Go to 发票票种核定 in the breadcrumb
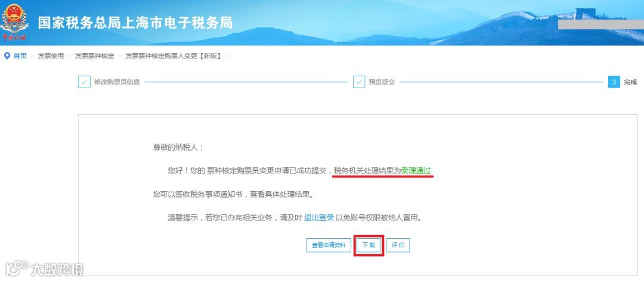This screenshot has width=644, height=281. coord(94,56)
